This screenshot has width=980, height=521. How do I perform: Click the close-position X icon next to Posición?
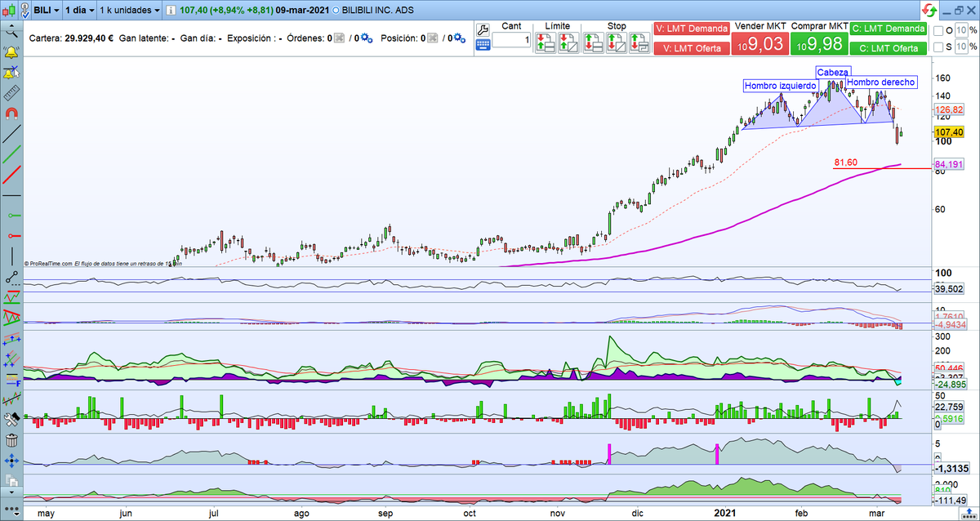pyautogui.click(x=434, y=38)
